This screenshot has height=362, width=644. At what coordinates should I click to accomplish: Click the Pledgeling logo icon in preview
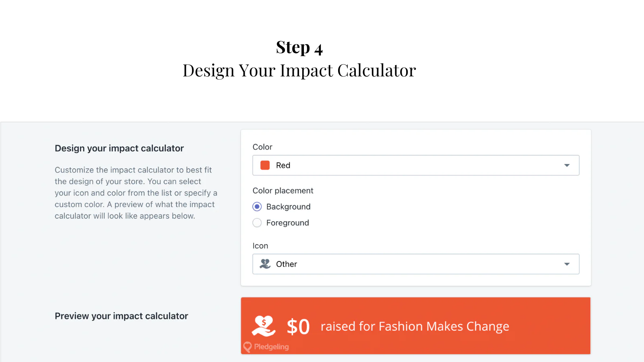[x=248, y=347]
